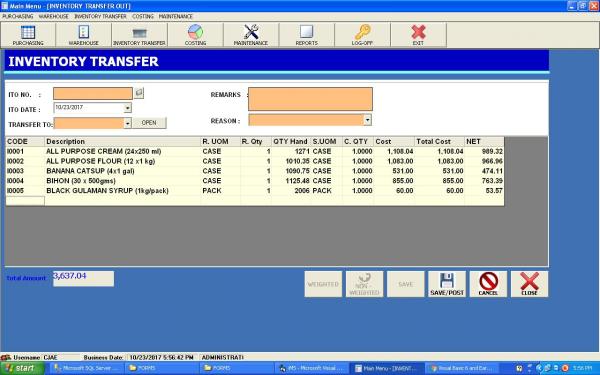This screenshot has width=600, height=375.
Task: Click the Non-Weighted button
Action: [x=364, y=284]
